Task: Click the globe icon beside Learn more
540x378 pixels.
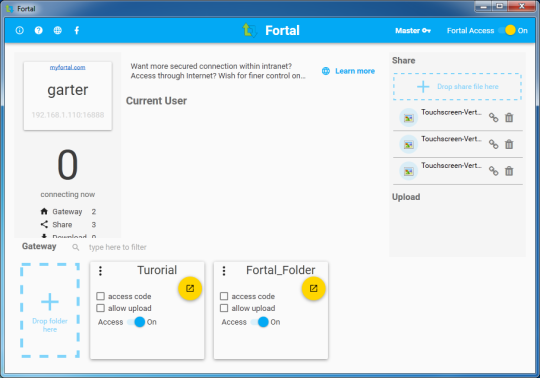Action: (x=326, y=71)
